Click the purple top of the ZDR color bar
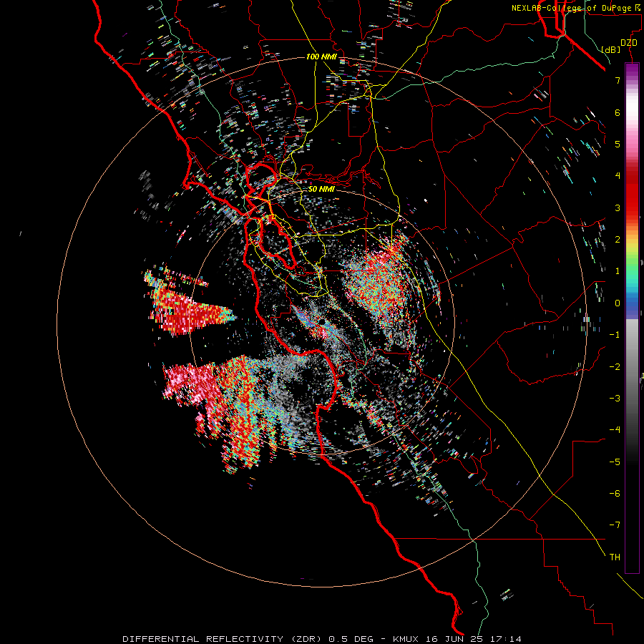The width and height of the screenshot is (644, 644). [x=632, y=70]
